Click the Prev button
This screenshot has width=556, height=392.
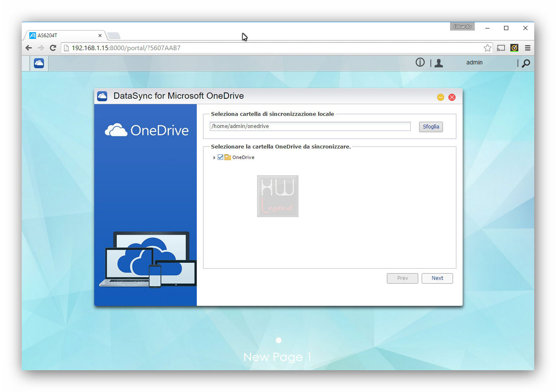point(402,278)
